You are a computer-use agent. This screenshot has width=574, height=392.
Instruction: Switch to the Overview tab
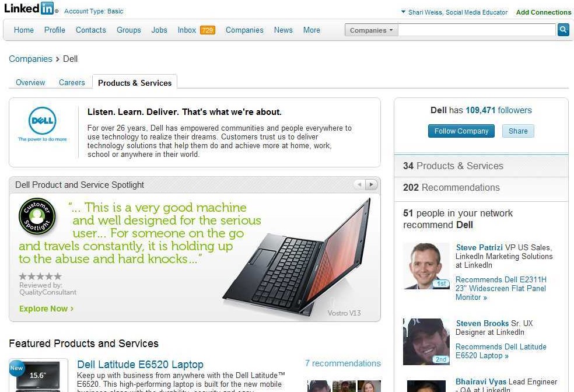[x=30, y=82]
